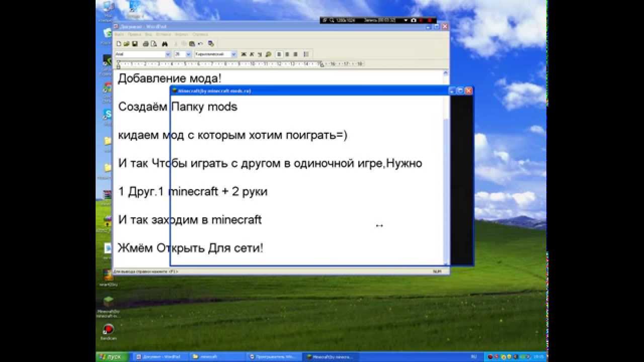Viewport: 644px width, 362px height.
Task: Toggle italic formatting in WordPad
Action: (252, 54)
